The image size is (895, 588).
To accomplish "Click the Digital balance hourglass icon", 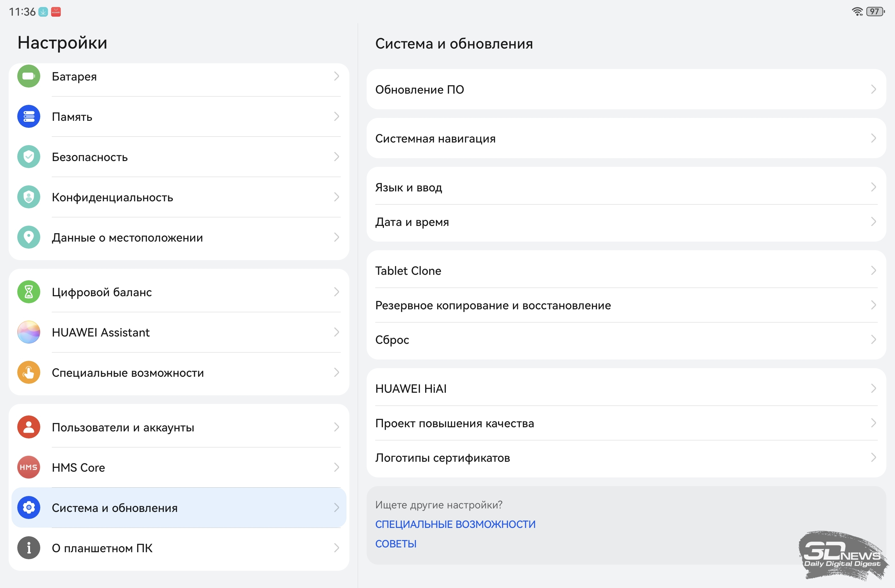I will click(28, 292).
